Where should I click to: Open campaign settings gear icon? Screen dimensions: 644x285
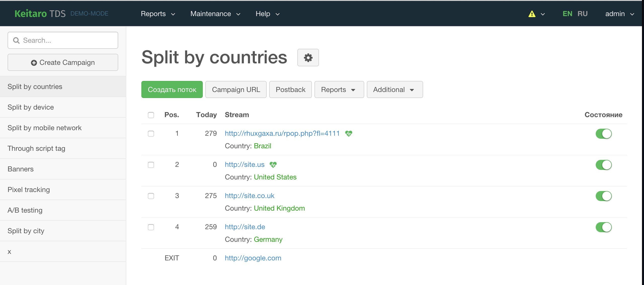[x=308, y=58]
